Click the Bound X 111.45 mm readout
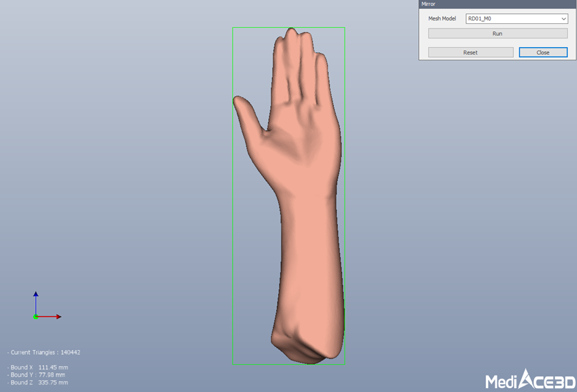 (38, 367)
